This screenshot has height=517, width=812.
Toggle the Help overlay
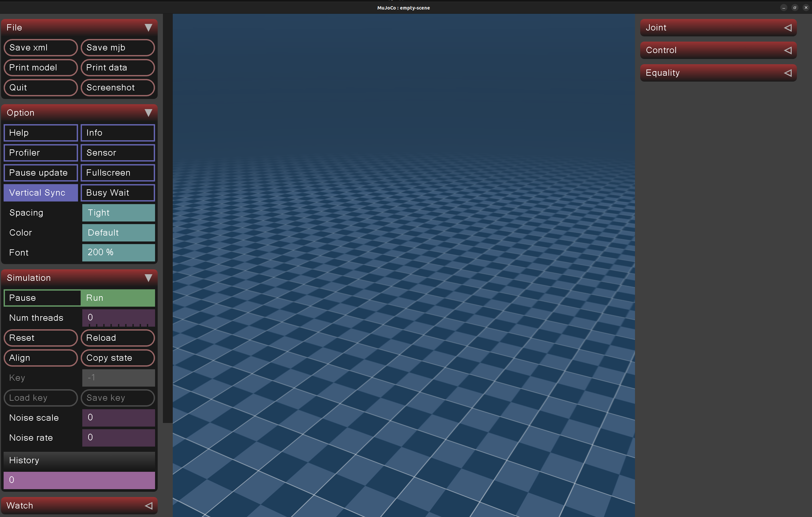coord(41,133)
